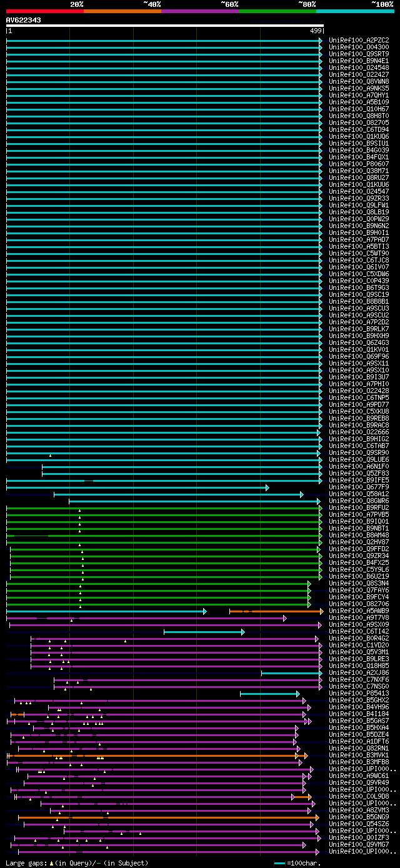Open hit UniRef100_Q8VWN8
The height and width of the screenshot is (868, 400).
pos(359,82)
